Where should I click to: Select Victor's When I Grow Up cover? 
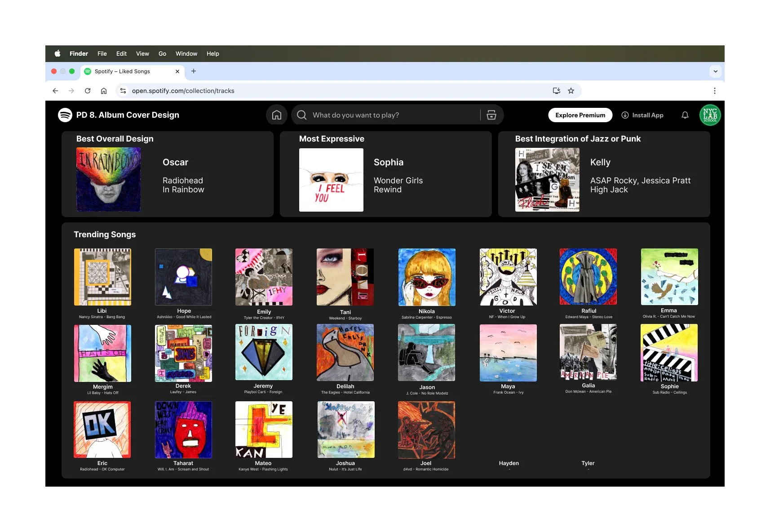tap(508, 277)
